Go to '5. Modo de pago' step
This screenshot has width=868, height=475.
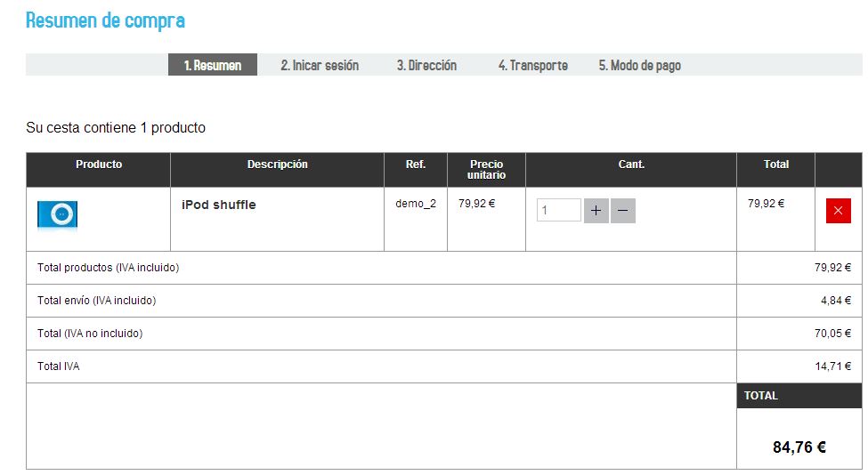(x=639, y=65)
